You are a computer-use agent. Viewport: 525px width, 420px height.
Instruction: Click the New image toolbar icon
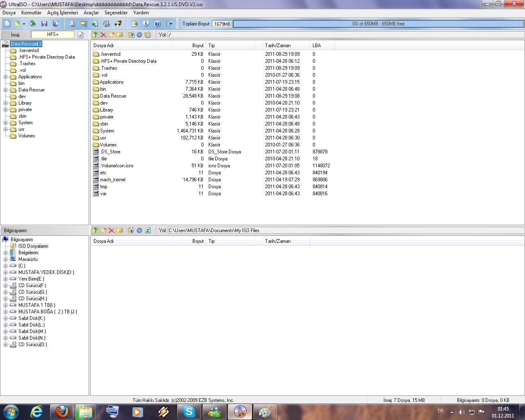[7, 24]
